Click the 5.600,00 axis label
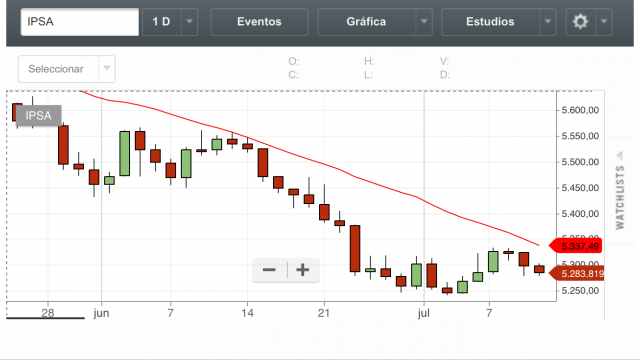The width and height of the screenshot is (640, 360). [580, 110]
